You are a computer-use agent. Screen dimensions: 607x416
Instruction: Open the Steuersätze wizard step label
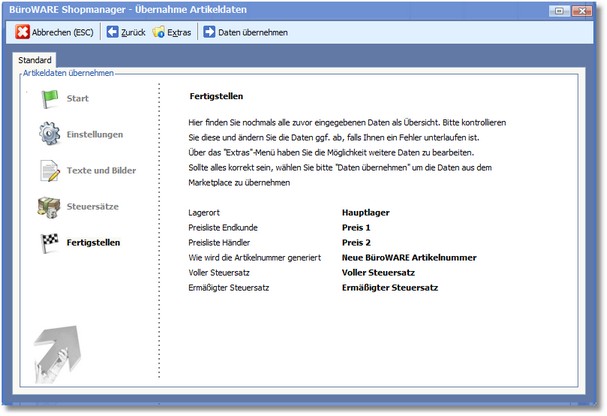click(93, 206)
